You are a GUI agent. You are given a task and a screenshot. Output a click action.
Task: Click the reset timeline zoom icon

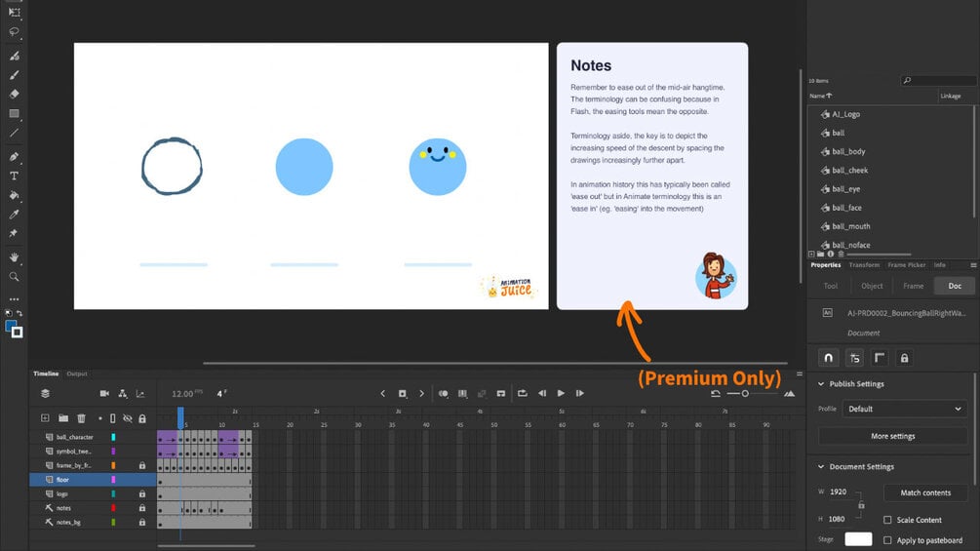716,394
